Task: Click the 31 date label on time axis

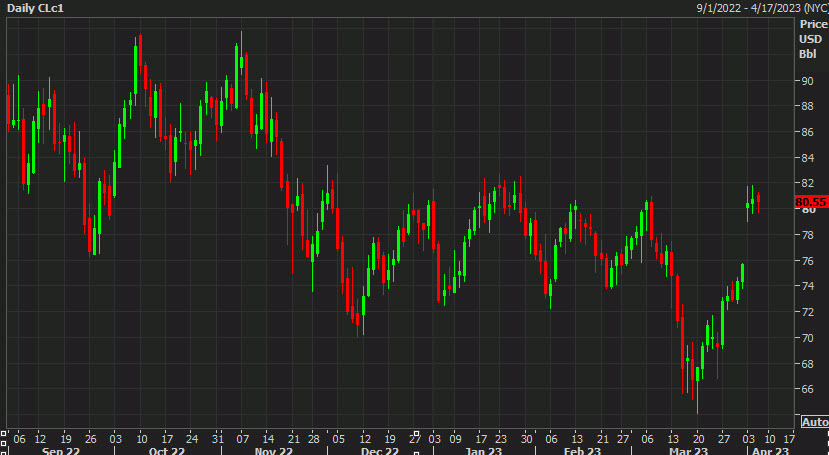Action: (217, 439)
